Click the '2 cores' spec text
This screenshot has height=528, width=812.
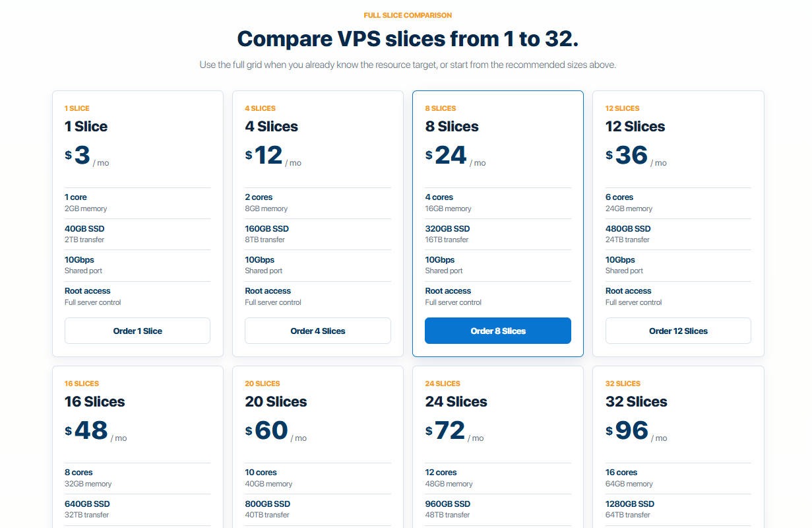click(x=259, y=197)
